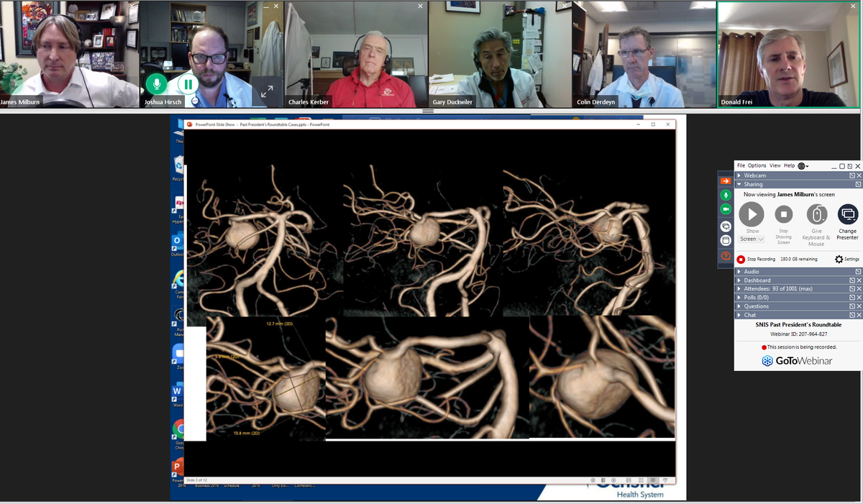Close the Dashboard pane
The image size is (863, 504).
859,280
